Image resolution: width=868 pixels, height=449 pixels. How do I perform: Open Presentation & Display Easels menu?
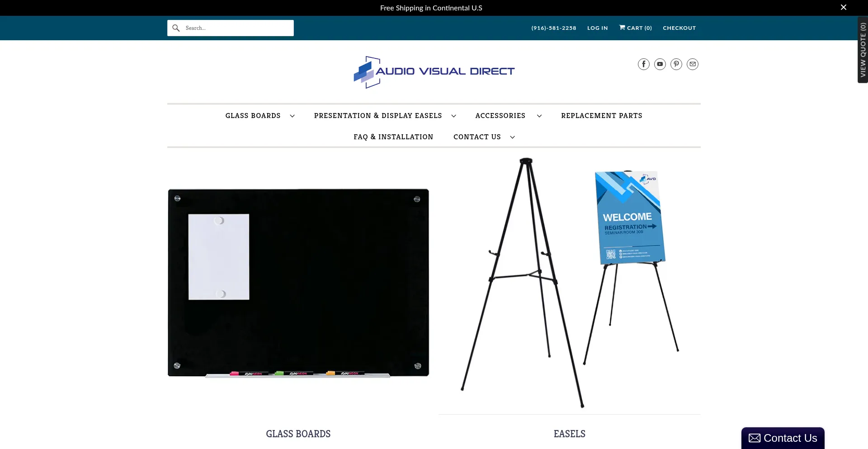point(378,116)
